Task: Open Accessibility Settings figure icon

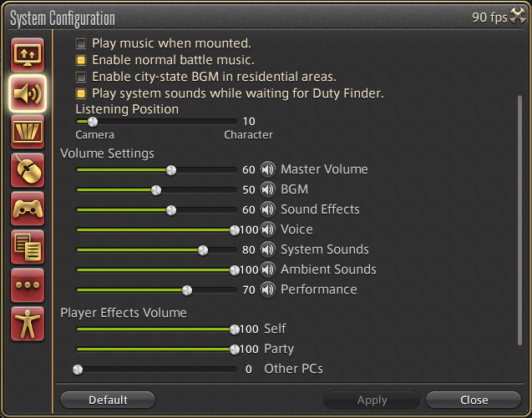Action: point(28,324)
